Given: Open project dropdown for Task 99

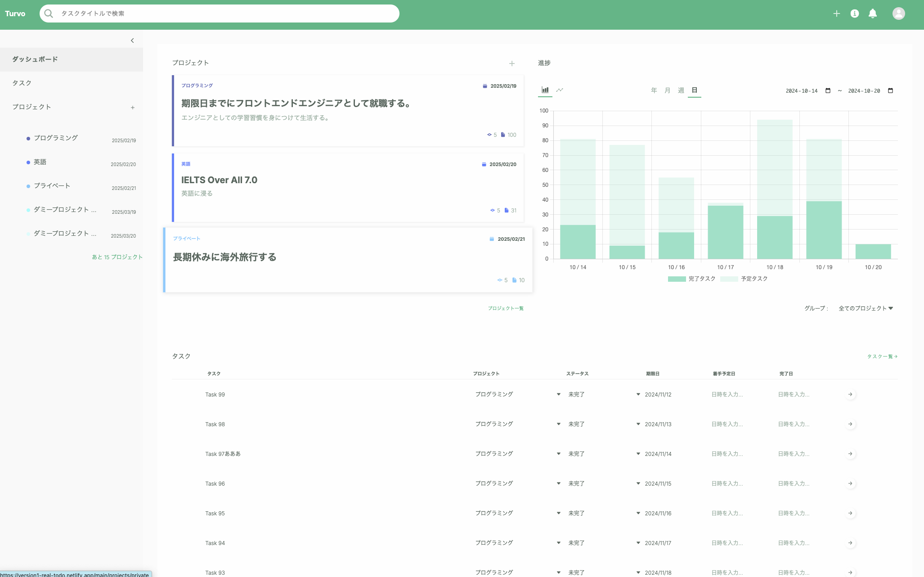Looking at the screenshot, I should click(518, 394).
